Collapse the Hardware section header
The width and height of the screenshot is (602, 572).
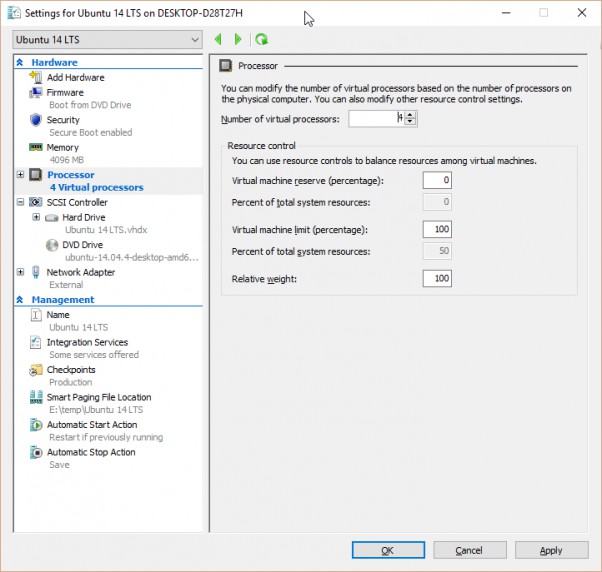[21, 62]
